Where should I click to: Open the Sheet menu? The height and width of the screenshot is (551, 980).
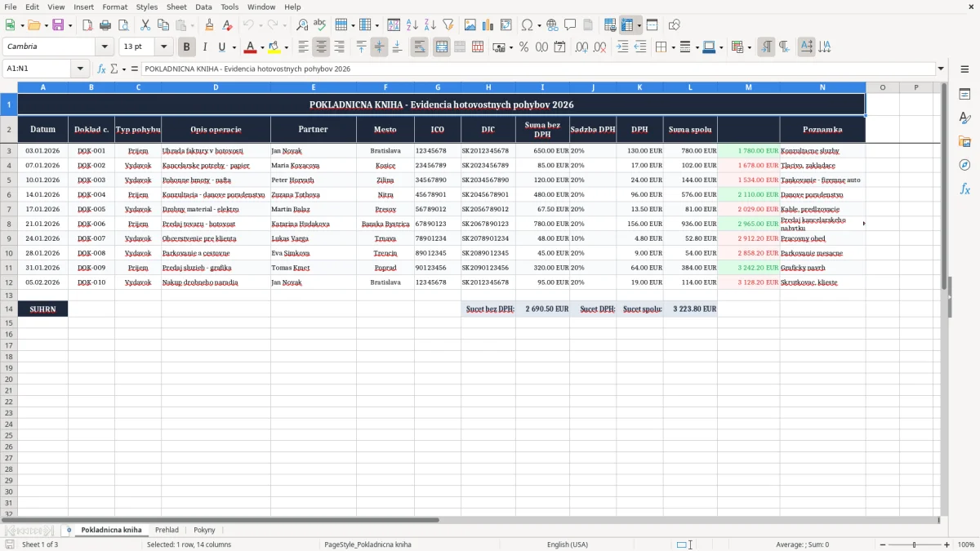176,7
